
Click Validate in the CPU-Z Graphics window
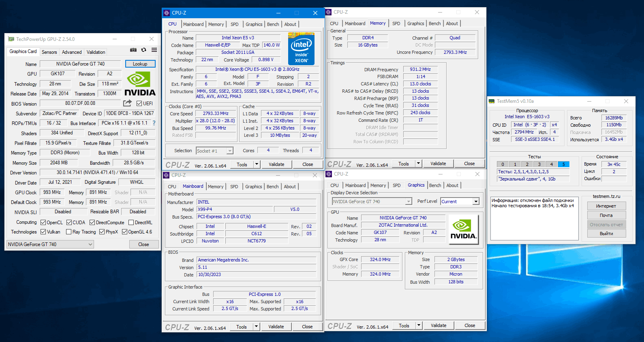pos(439,325)
